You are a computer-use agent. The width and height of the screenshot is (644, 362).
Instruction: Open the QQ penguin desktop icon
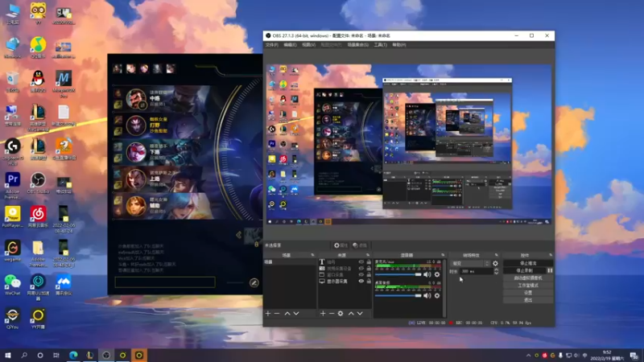pos(38,80)
